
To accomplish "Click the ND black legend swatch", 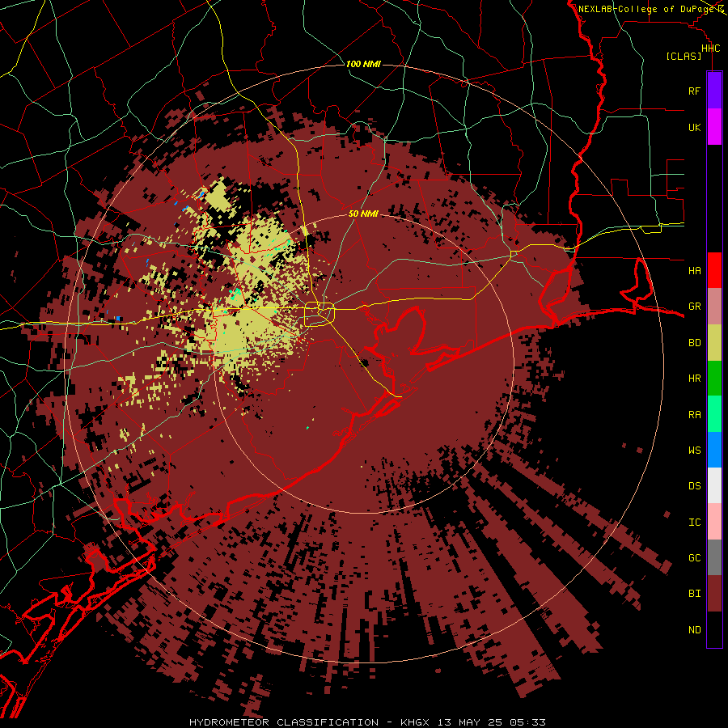I will 714,629.
